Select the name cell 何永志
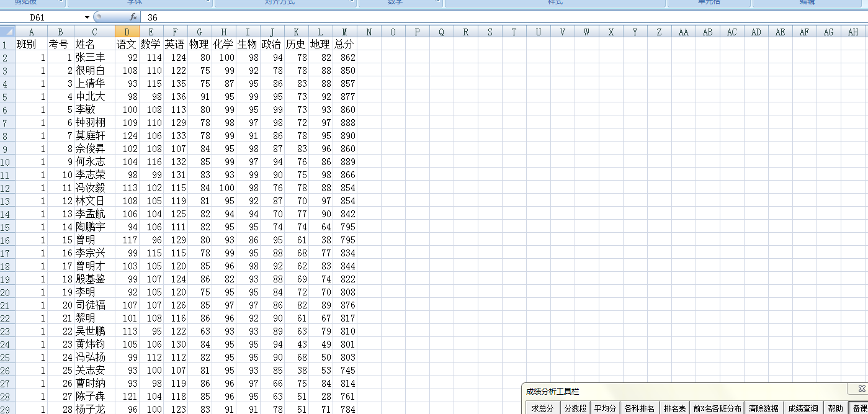 click(94, 161)
